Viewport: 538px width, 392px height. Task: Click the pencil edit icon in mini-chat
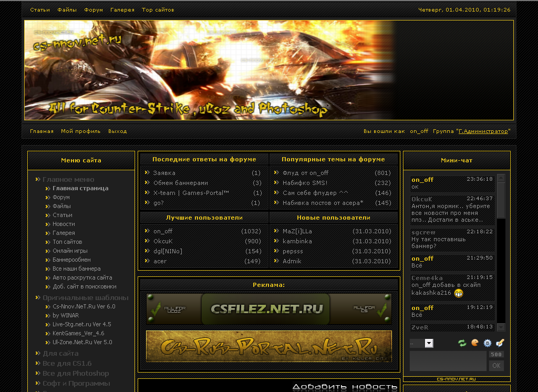coord(500,343)
